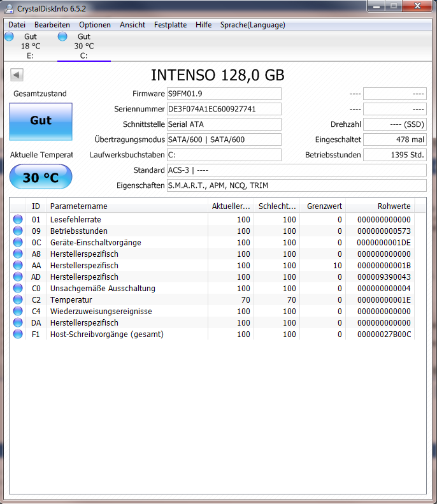Screen dimensions: 437x504
Task: Click status orb of row AD
Action: point(18,277)
